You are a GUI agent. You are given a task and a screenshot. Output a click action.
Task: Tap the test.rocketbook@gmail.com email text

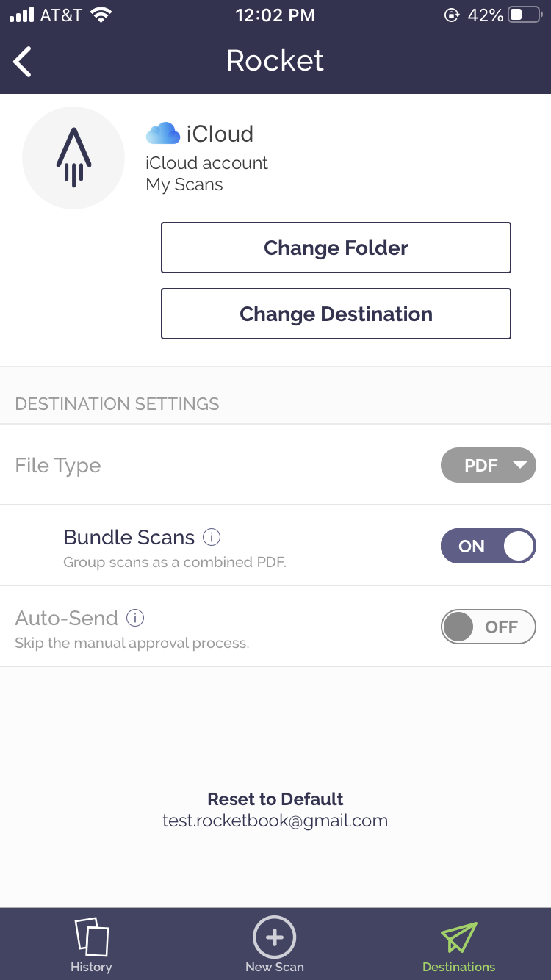275,821
